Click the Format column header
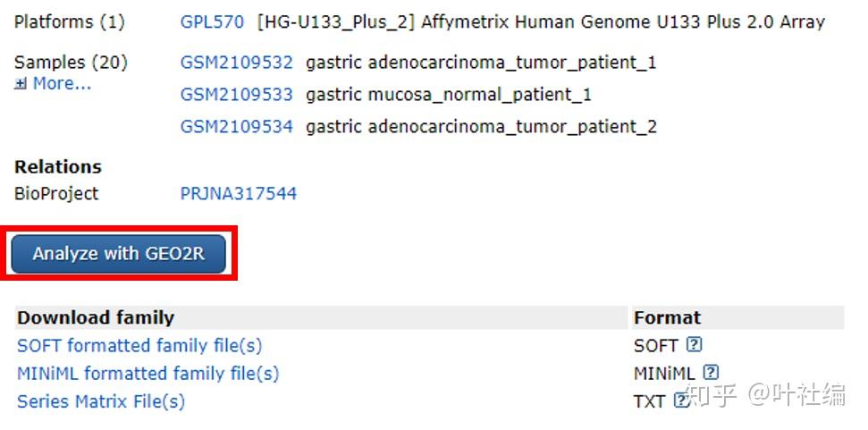The height and width of the screenshot is (430, 868). click(x=667, y=317)
